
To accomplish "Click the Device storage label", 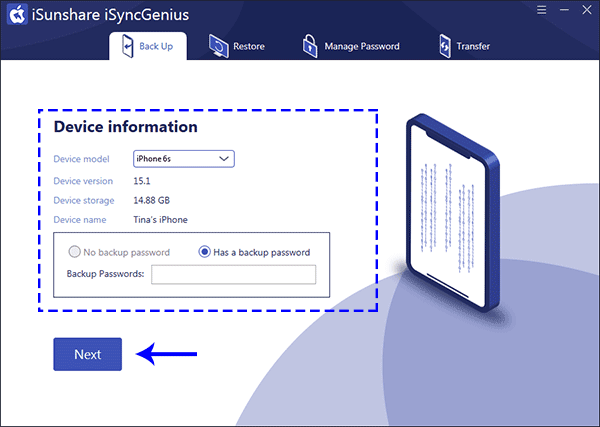I will pyautogui.click(x=84, y=200).
